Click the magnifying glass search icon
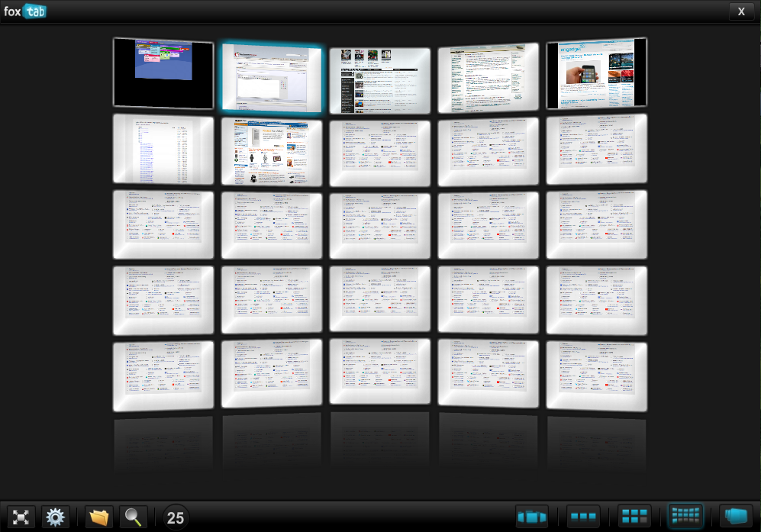The height and width of the screenshot is (532, 761). click(x=133, y=517)
